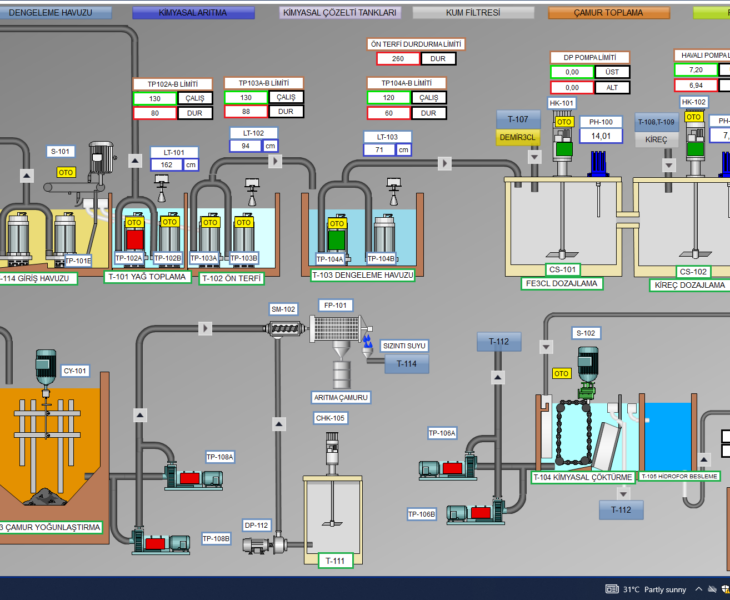The height and width of the screenshot is (600, 730).
Task: Open the Dengeleme Havuzu tab
Action: click(51, 13)
